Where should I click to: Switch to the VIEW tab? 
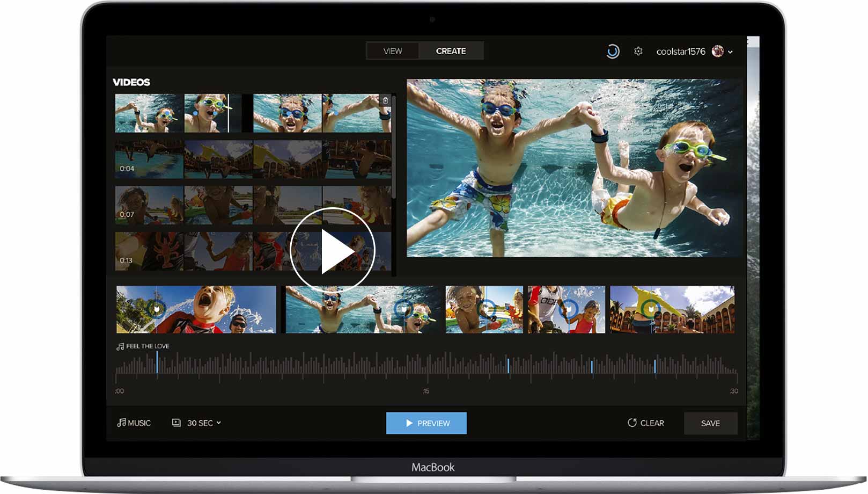tap(393, 51)
